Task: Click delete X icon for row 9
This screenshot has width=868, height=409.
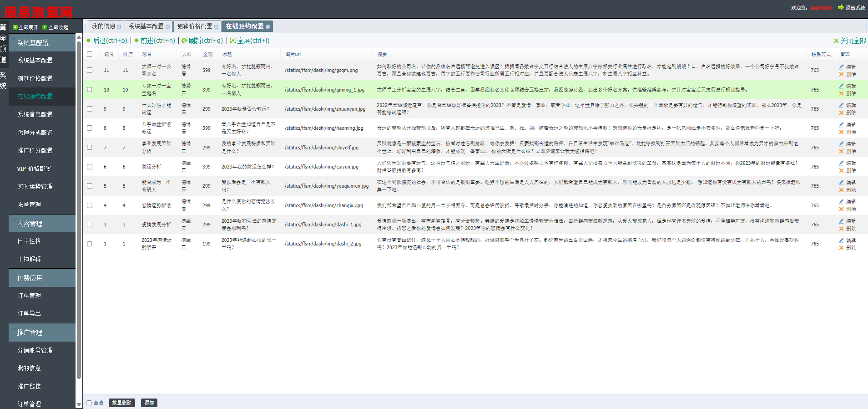Action: point(842,113)
